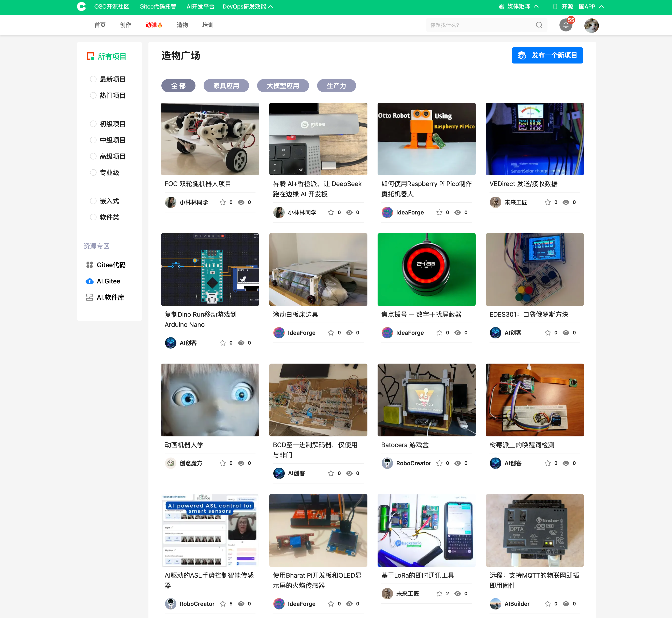This screenshot has width=672, height=618.
Task: Open the notification bell icon
Action: 566,25
